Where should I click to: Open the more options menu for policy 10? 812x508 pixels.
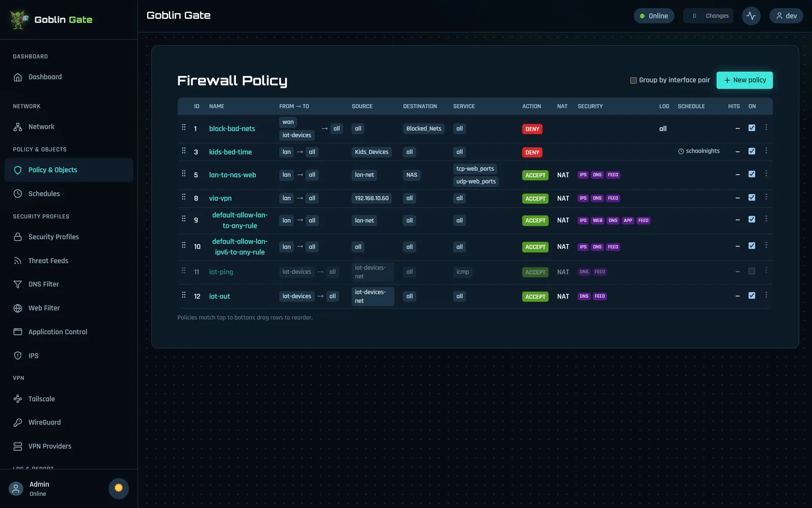[x=766, y=245]
